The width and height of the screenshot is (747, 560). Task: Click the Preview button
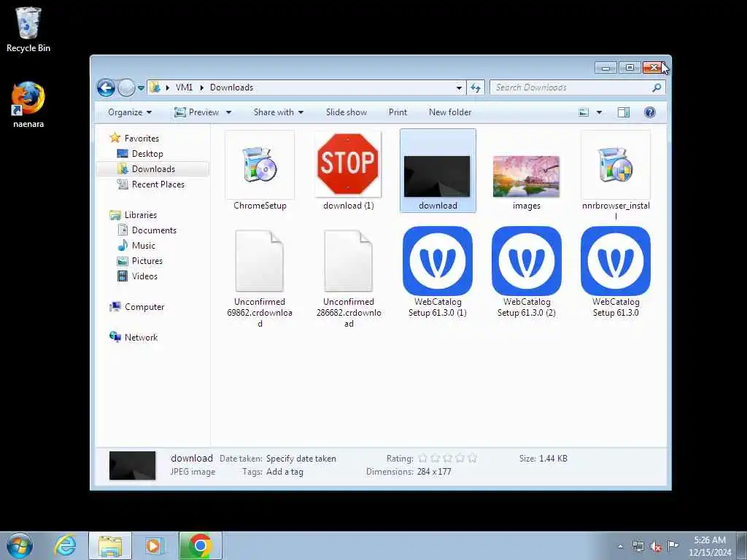click(196, 112)
